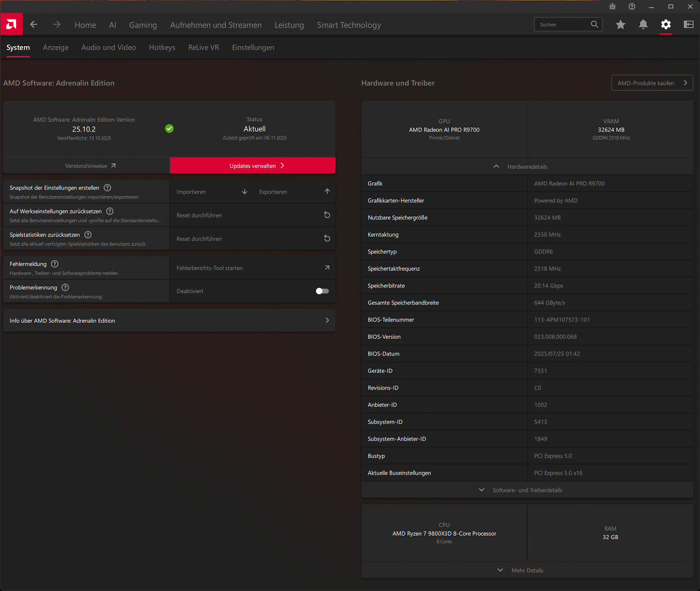Click launch arrow for Fehlerberichts-Tool starten
This screenshot has width=700, height=591.
point(327,268)
